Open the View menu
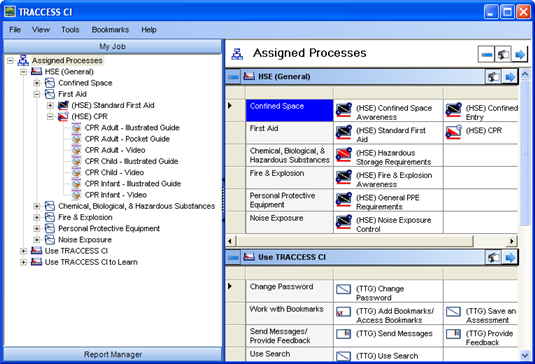The image size is (535, 364). 41,30
